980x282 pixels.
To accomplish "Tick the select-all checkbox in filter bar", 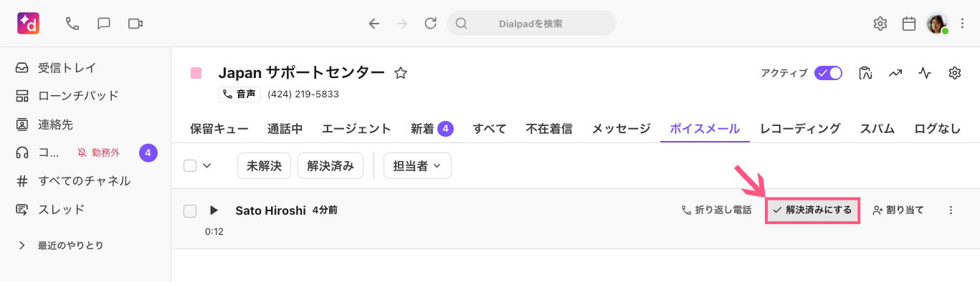I will (x=190, y=165).
